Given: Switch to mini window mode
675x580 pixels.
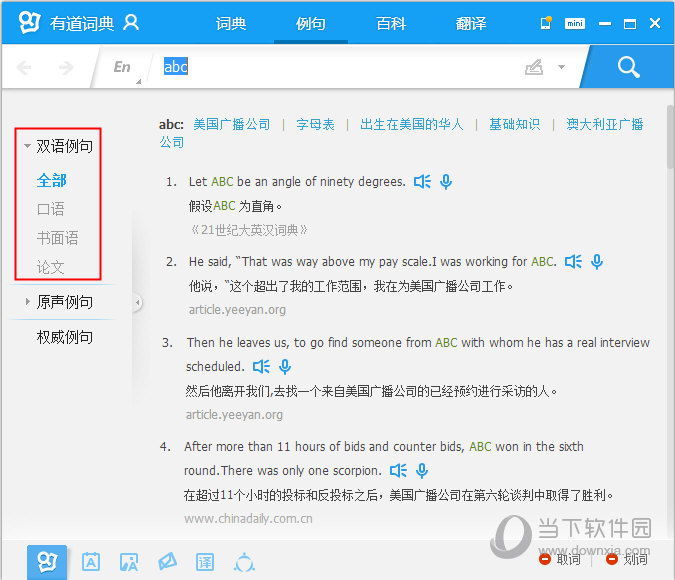Looking at the screenshot, I should pos(575,23).
